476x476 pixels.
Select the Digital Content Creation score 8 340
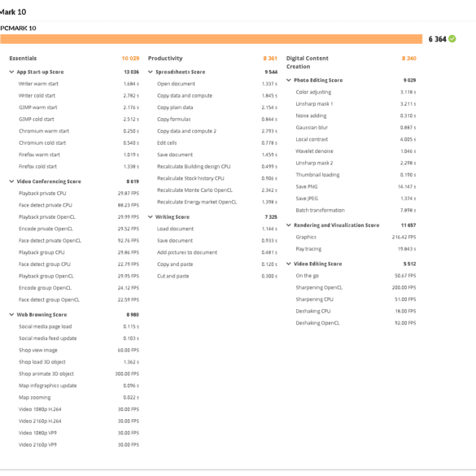click(409, 59)
